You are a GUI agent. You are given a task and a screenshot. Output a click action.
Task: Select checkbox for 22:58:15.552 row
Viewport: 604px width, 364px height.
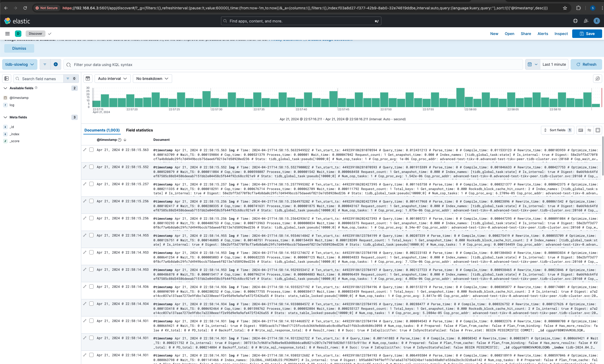91,167
